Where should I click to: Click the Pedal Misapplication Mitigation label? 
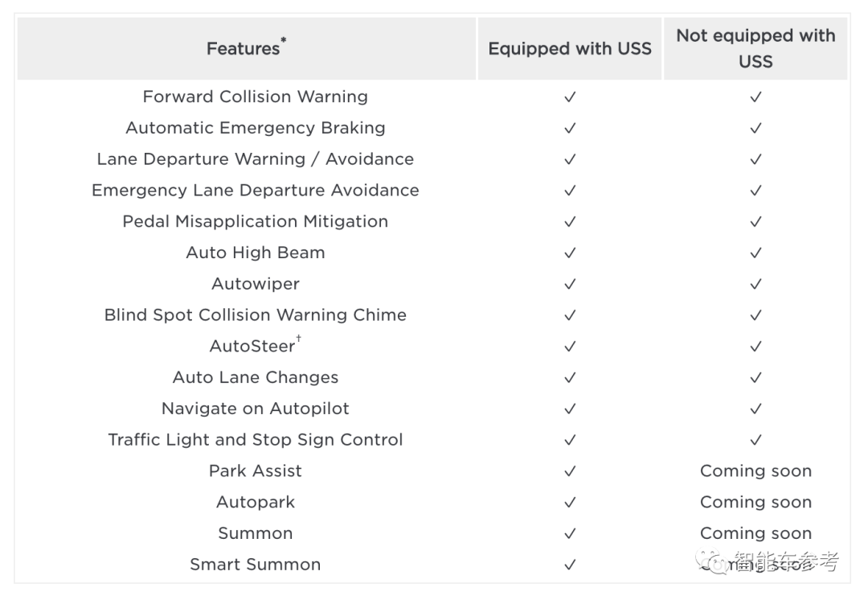point(256,221)
